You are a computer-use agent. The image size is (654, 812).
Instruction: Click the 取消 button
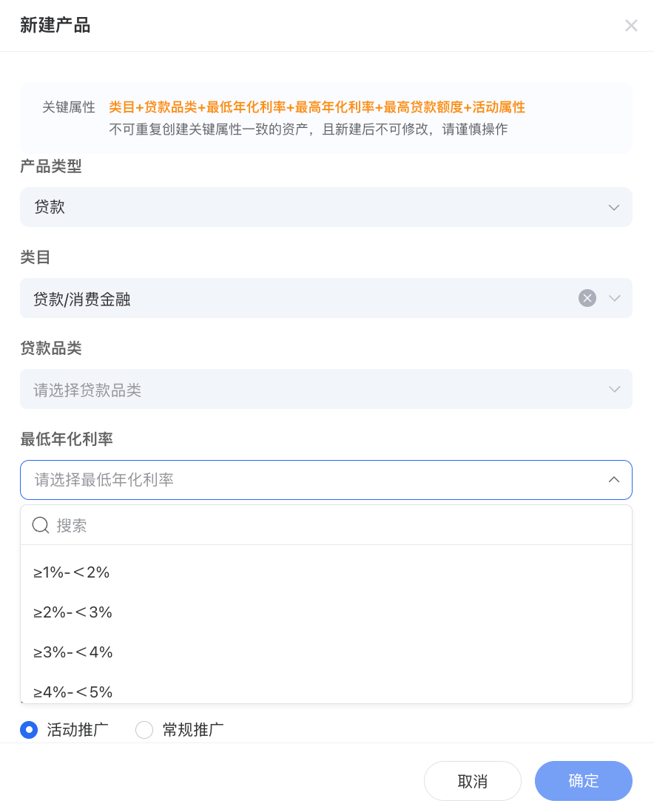pos(473,781)
